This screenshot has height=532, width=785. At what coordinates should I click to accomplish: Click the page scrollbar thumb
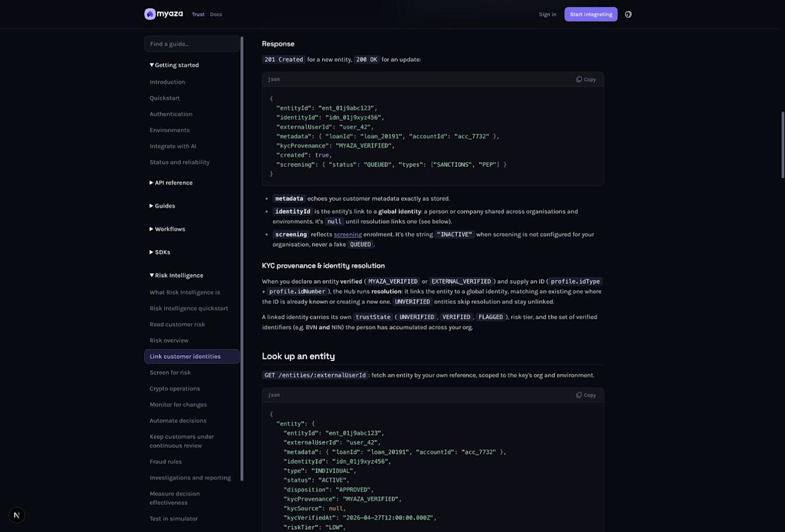click(783, 145)
